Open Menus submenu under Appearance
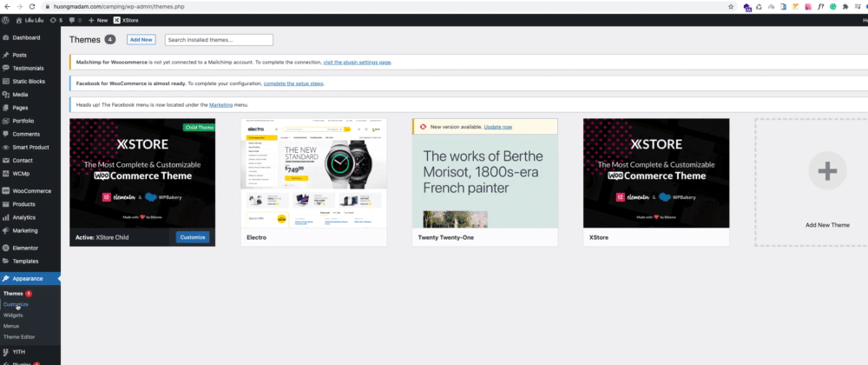This screenshot has height=365, width=868. [x=11, y=326]
